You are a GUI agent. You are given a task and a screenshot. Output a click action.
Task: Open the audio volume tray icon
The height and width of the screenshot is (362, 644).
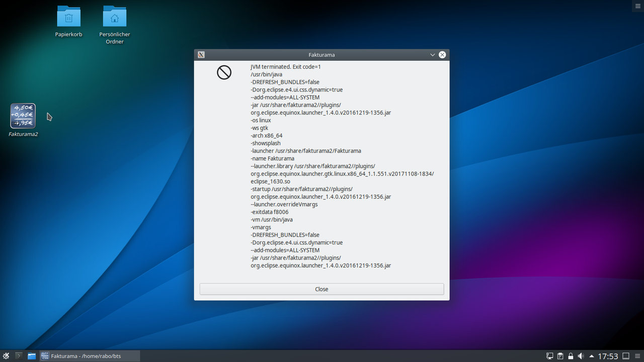(581, 356)
